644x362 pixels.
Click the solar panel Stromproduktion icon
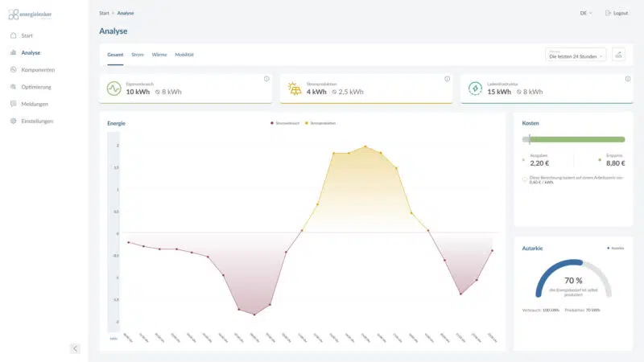tap(294, 89)
